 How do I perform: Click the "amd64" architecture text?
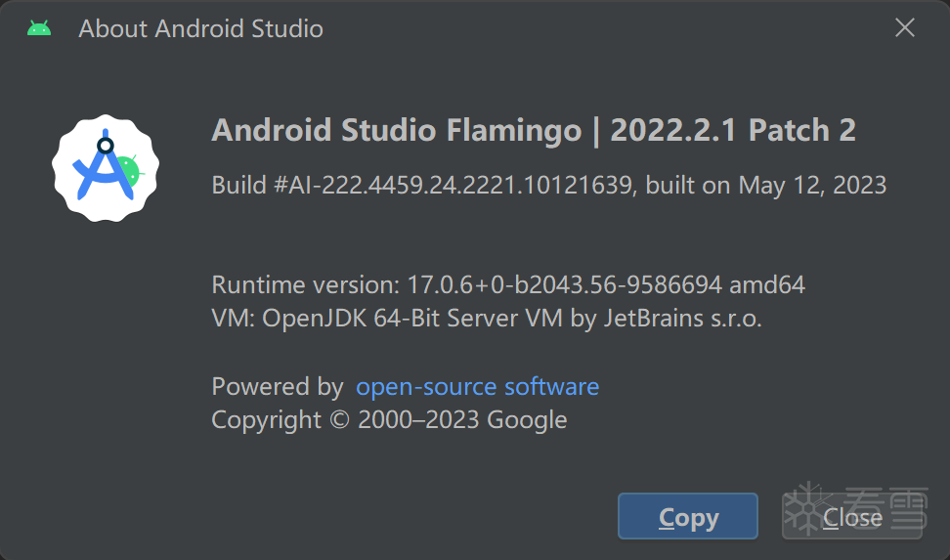pos(767,285)
